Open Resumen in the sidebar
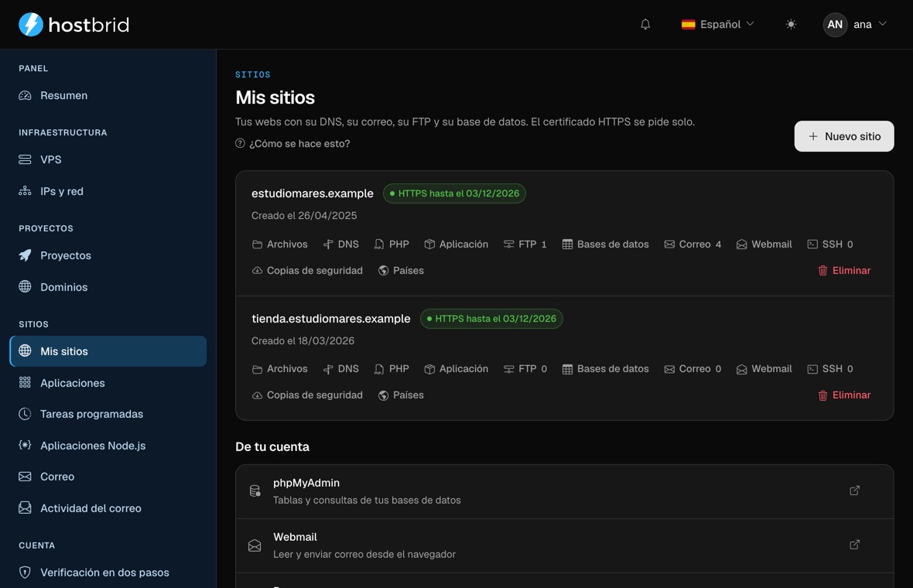Screen dimensions: 913x588 (x=108, y=95)
